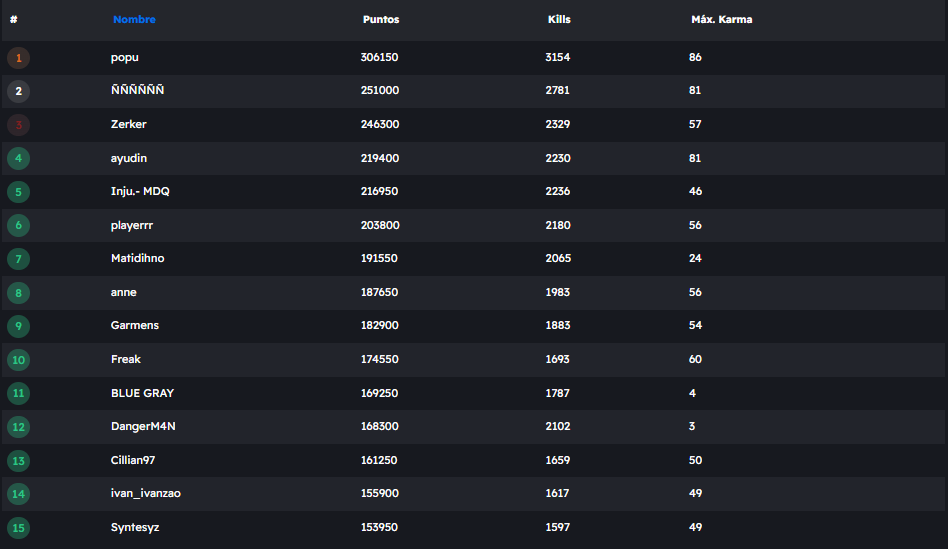Sort by Máx. Karma column header

click(722, 20)
